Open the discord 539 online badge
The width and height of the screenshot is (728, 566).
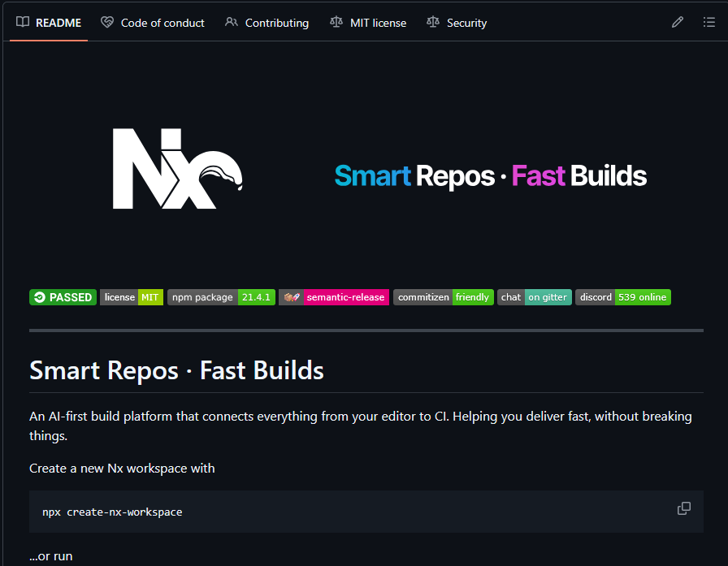coord(623,297)
